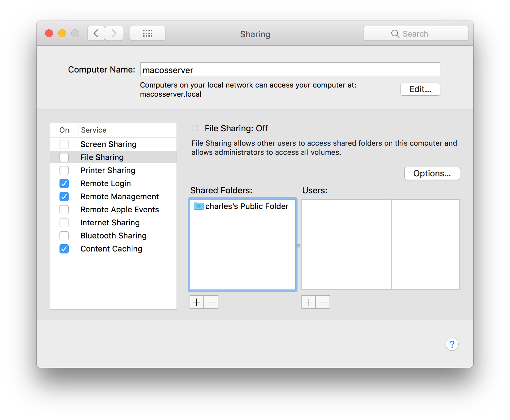Add a shared folder with plus button

[196, 302]
